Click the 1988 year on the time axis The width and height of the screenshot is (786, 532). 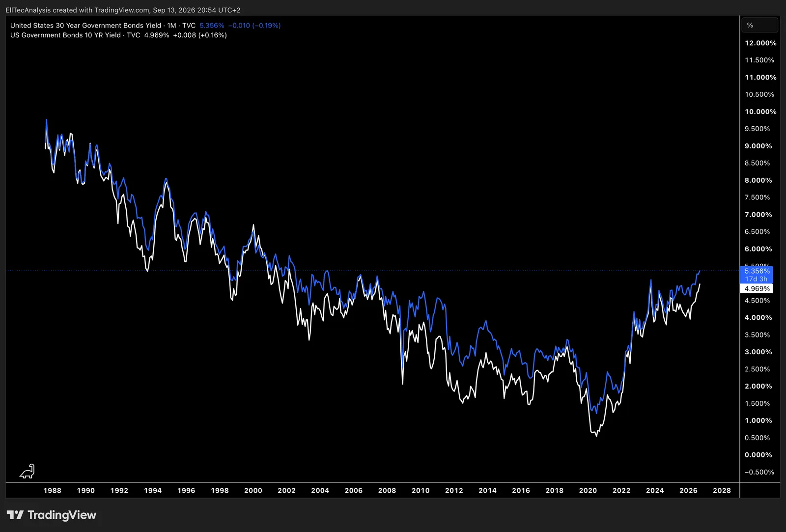click(x=53, y=490)
